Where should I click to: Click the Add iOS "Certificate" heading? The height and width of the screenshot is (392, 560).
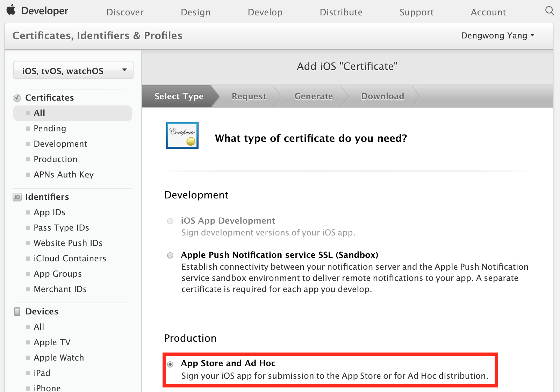tap(347, 66)
